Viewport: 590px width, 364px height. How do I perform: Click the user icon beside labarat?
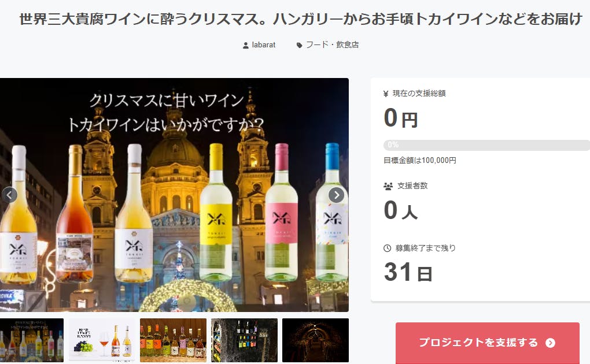[x=246, y=46]
